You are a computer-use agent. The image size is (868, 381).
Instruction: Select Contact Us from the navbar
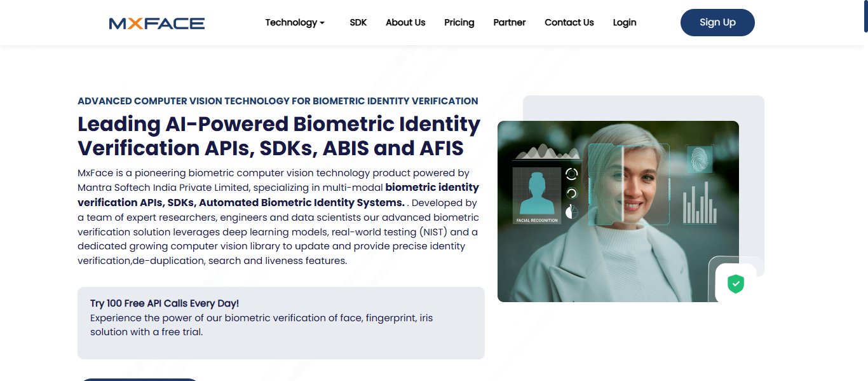point(569,22)
